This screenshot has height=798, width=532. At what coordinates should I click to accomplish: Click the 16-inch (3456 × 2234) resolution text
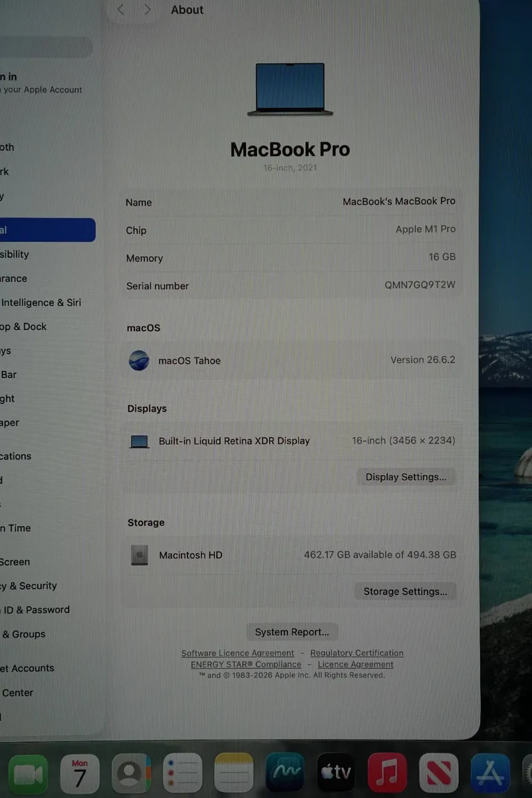pos(404,440)
